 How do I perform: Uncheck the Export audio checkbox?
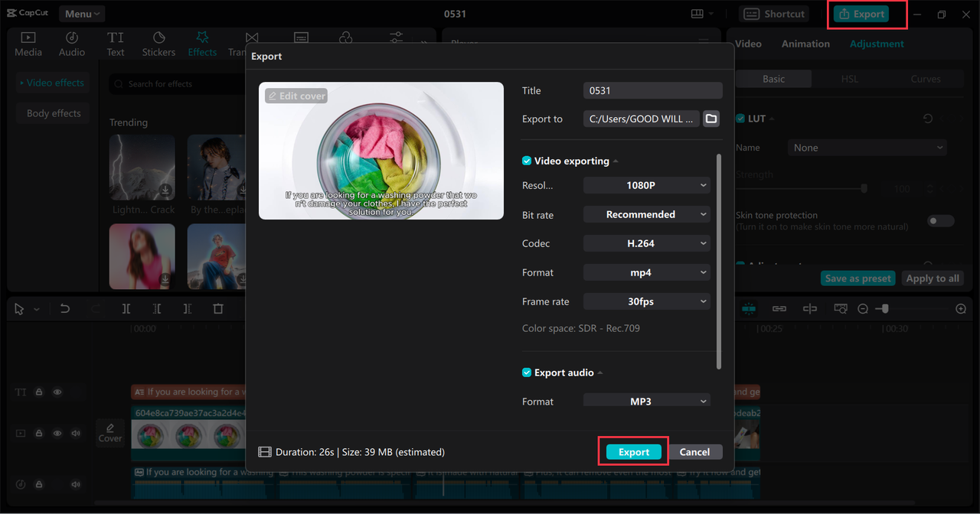pyautogui.click(x=527, y=372)
